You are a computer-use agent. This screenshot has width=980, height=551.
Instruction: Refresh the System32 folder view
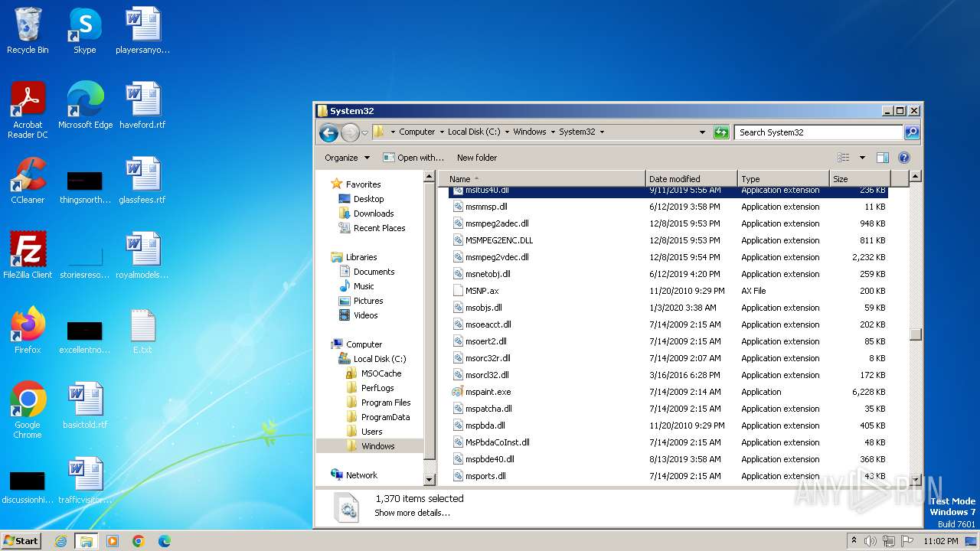click(721, 132)
